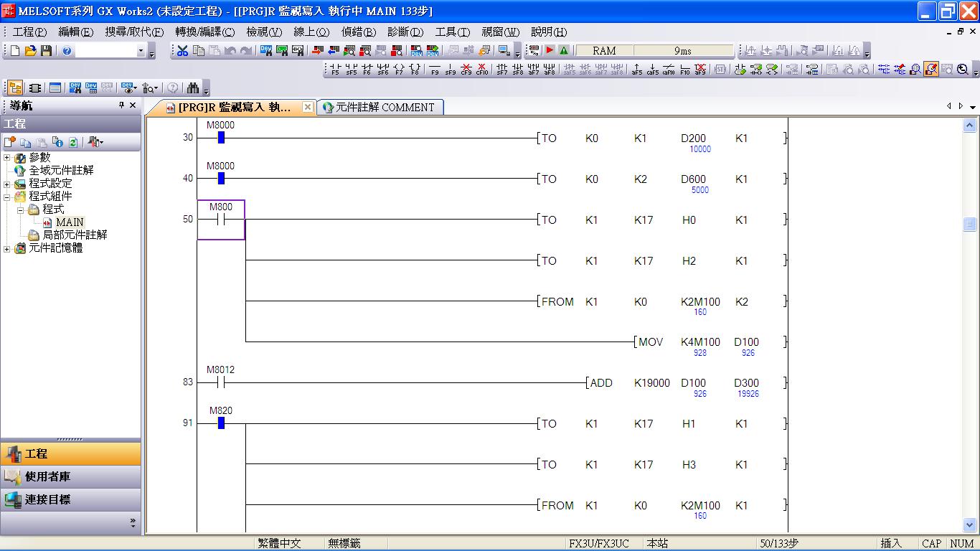Delete vertical line with cF10 icon

click(482, 70)
